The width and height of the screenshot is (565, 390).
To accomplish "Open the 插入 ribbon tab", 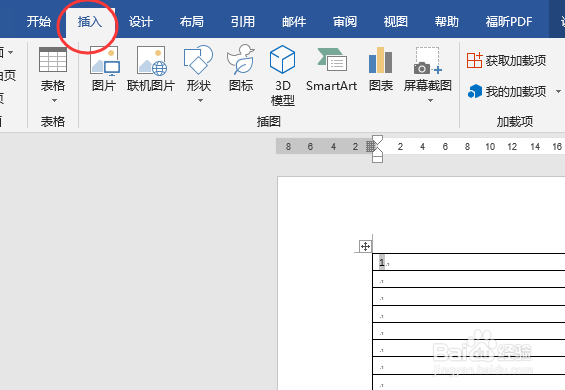I will [x=90, y=22].
